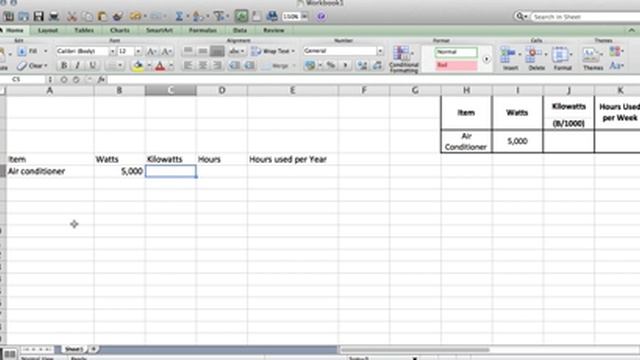Apply the Bad pink cell style

[x=456, y=65]
